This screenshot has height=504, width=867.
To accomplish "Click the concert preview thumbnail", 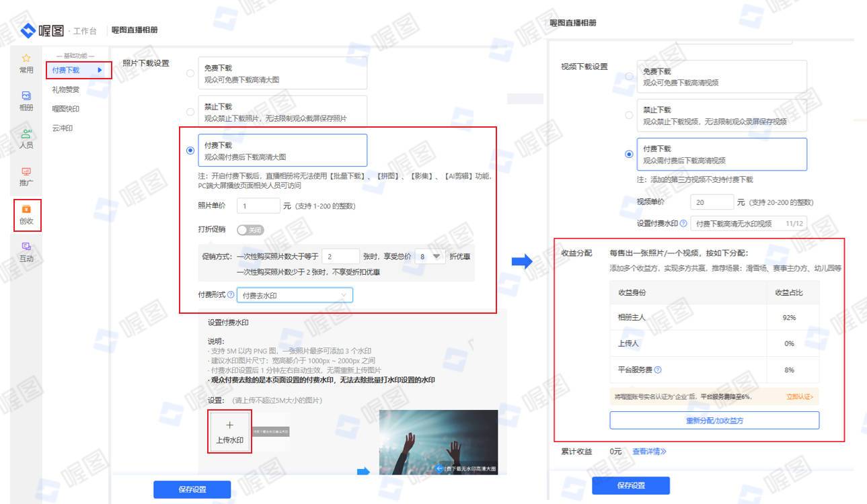I will pyautogui.click(x=439, y=442).
